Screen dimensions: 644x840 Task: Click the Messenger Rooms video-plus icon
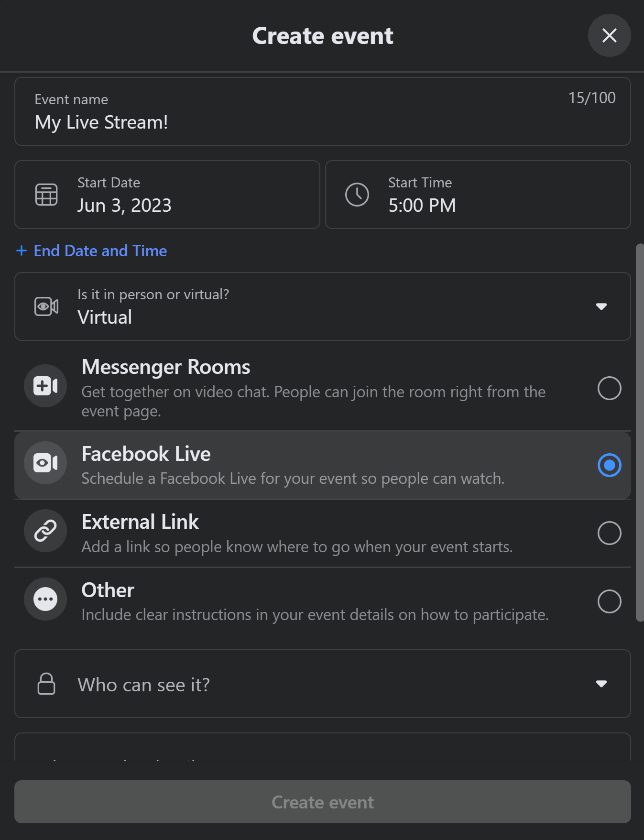[x=45, y=386]
